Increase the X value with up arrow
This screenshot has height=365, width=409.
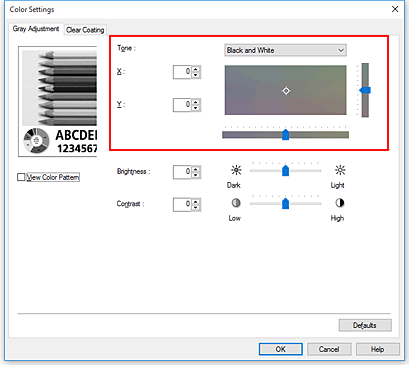[196, 69]
